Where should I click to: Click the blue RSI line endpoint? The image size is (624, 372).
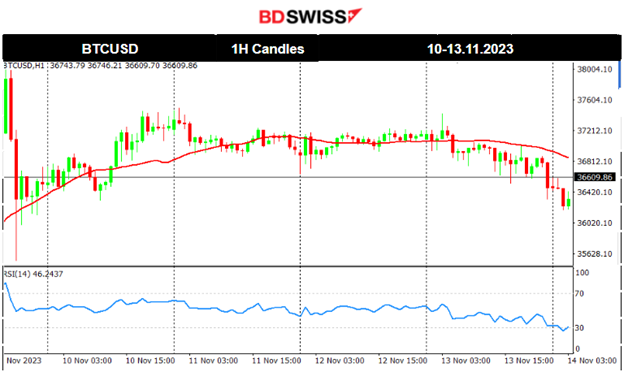click(568, 327)
